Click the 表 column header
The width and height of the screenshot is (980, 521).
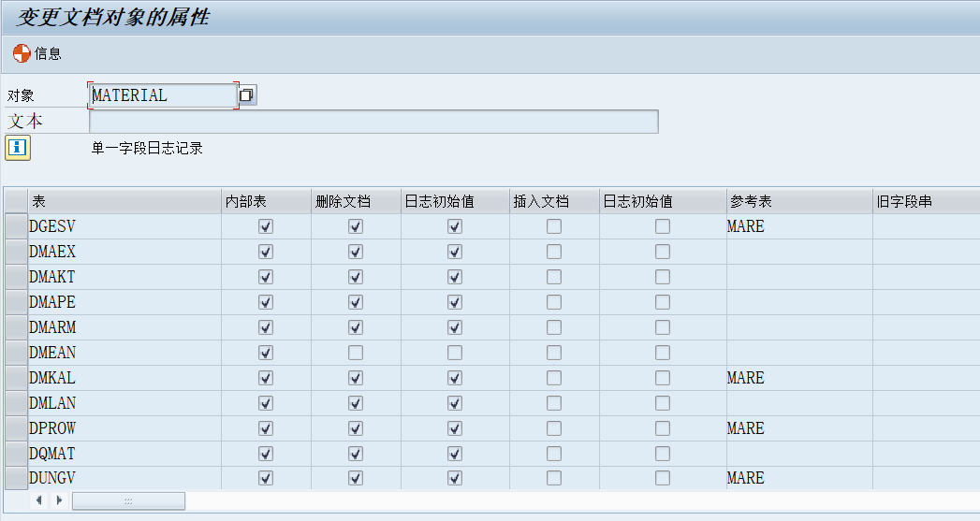(x=124, y=201)
